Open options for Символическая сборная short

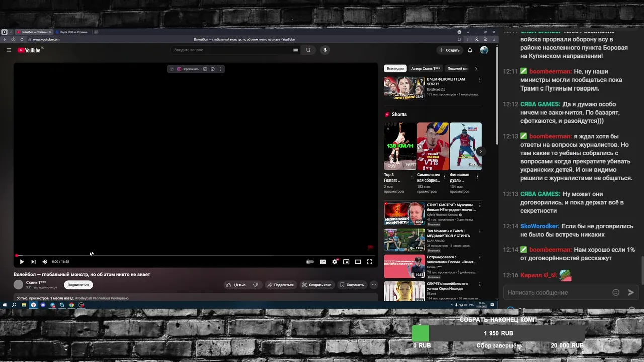click(x=445, y=177)
